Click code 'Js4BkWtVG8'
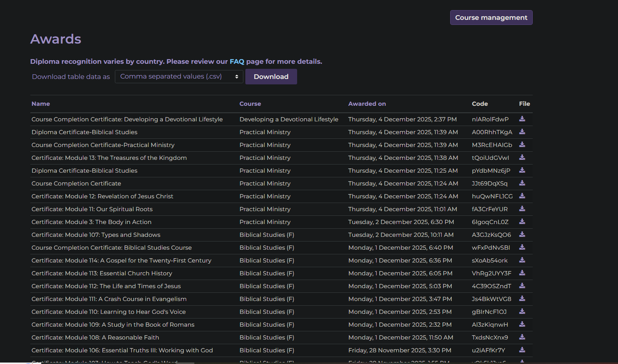This screenshot has height=364, width=618. coord(491,299)
